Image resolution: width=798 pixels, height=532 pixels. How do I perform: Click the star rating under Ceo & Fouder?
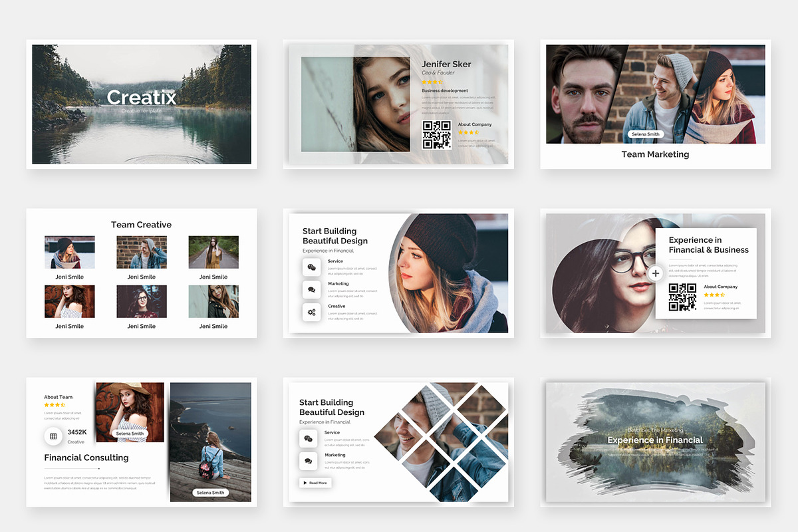(x=432, y=82)
